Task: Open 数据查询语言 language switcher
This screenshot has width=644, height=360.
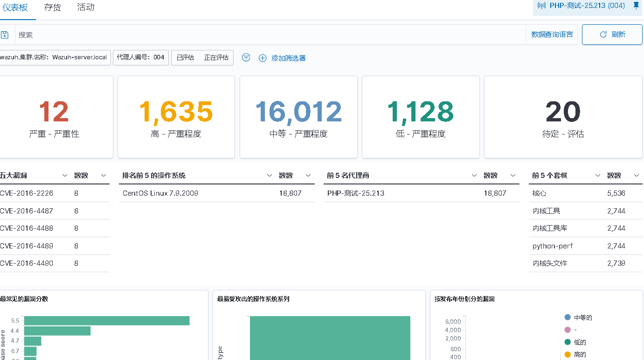Action: [x=552, y=35]
